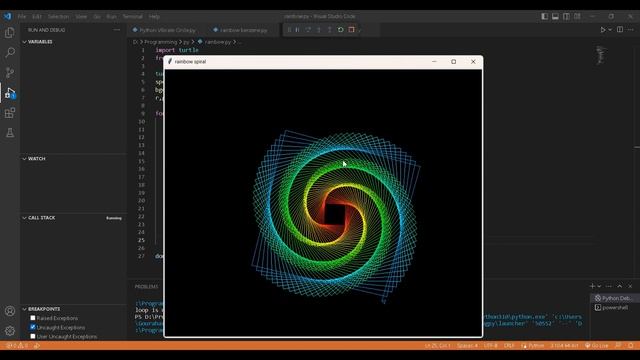Toggle secondary sidebar layout icon
Viewport: 640px width, 360px height.
[x=566, y=16]
